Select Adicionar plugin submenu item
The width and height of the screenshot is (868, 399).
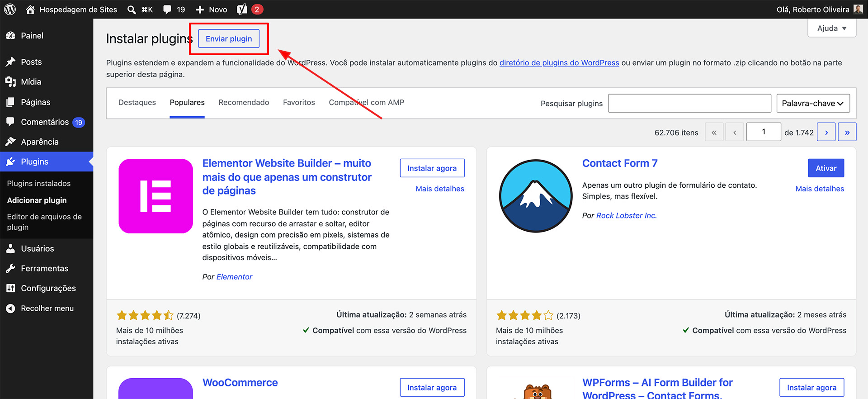37,200
